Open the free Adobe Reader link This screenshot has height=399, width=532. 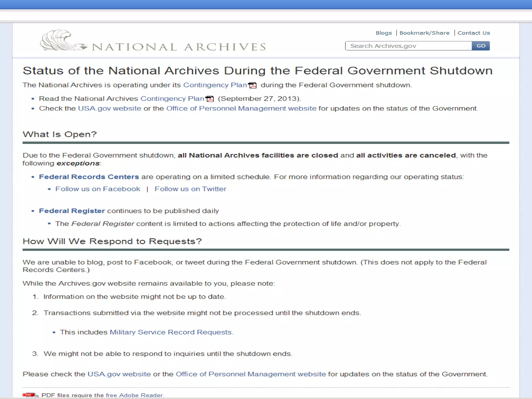coord(134,395)
